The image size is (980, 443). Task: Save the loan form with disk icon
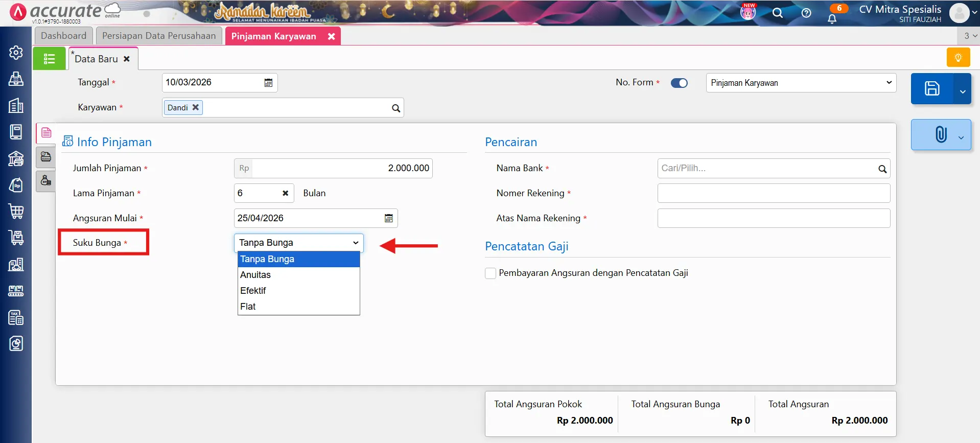click(x=932, y=88)
